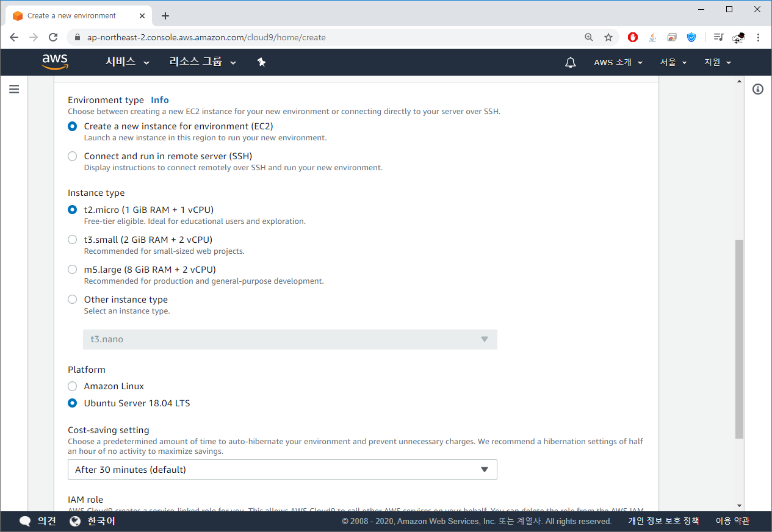
Task: Click the feedback speech bubble icon
Action: coord(25,521)
